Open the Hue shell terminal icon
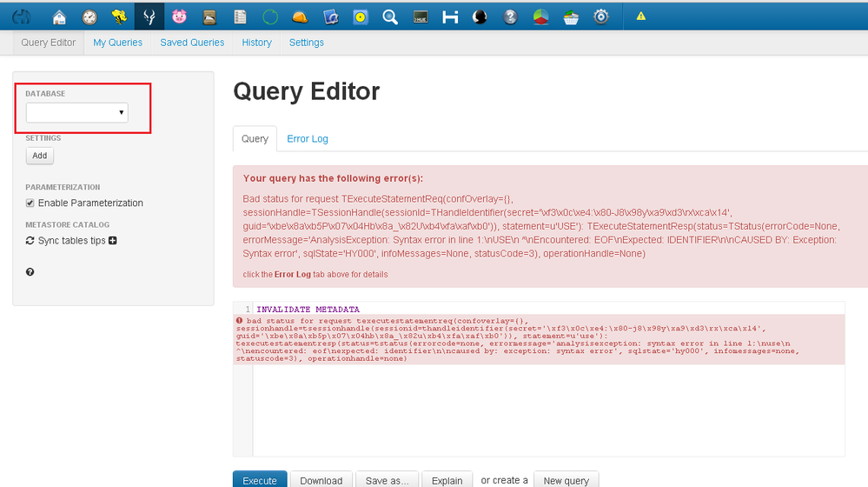The width and height of the screenshot is (868, 487). pos(421,17)
